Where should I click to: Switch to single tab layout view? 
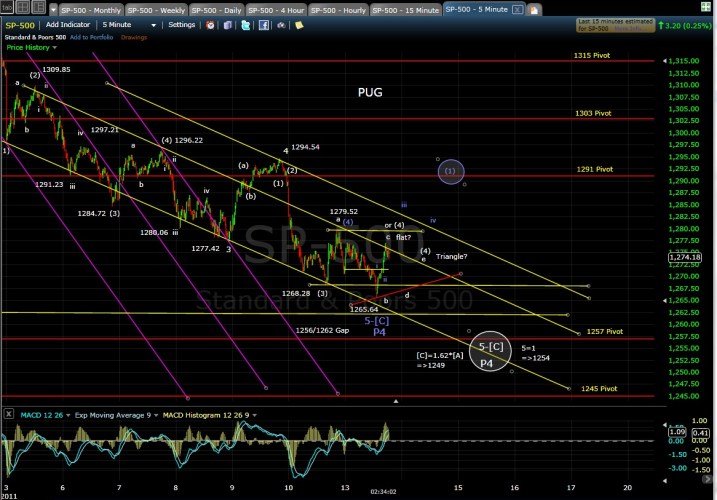[x=7, y=7]
